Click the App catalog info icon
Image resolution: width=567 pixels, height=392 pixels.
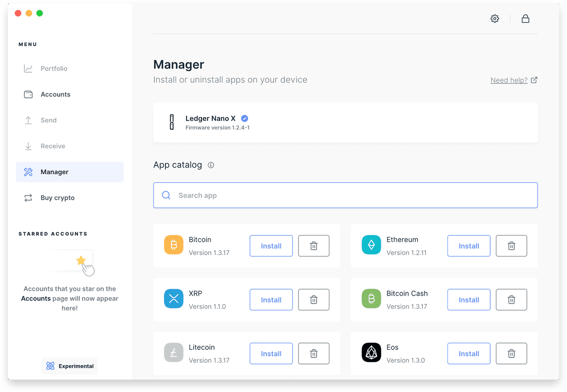[x=211, y=165]
